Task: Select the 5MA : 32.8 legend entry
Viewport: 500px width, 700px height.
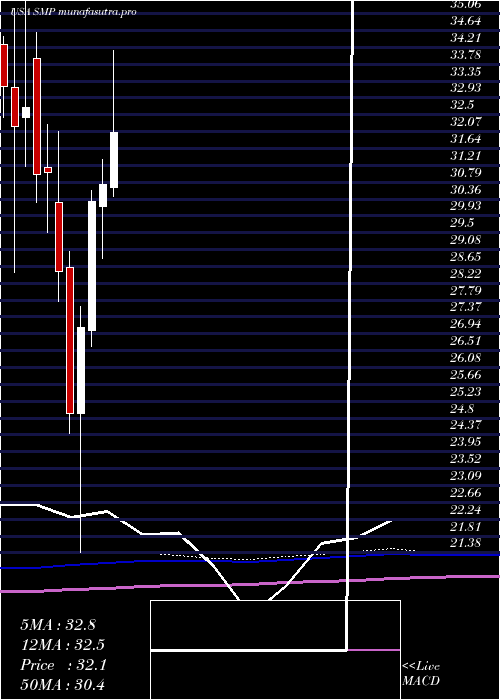Action: tap(58, 625)
